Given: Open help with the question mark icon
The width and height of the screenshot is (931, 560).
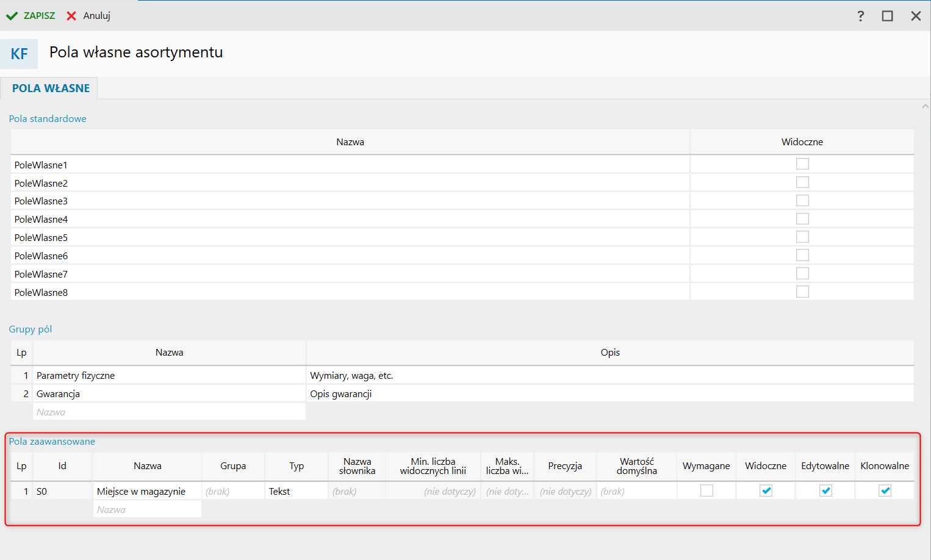Looking at the screenshot, I should coord(860,16).
